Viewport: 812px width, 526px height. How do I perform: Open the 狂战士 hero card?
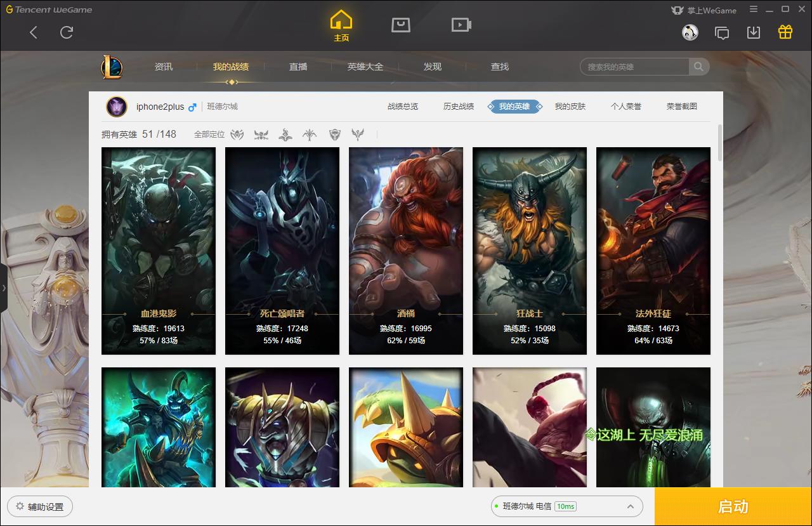pos(530,251)
